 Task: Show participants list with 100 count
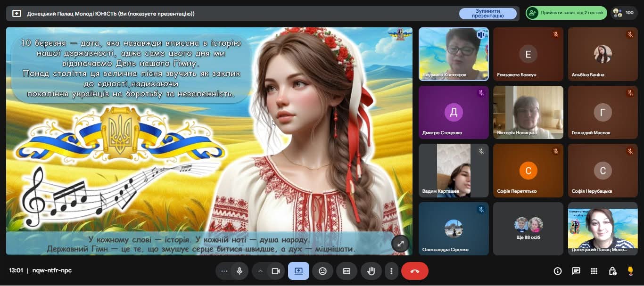coord(624,13)
